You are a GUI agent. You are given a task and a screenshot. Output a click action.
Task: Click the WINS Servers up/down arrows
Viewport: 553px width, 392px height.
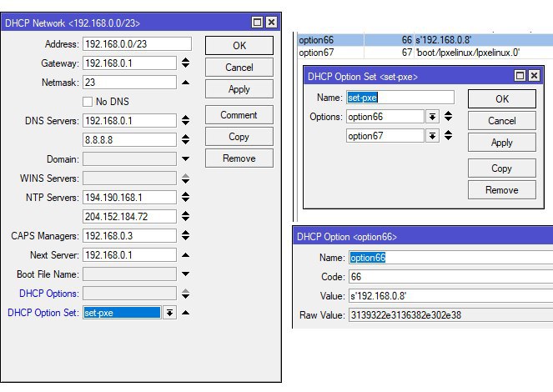click(185, 178)
